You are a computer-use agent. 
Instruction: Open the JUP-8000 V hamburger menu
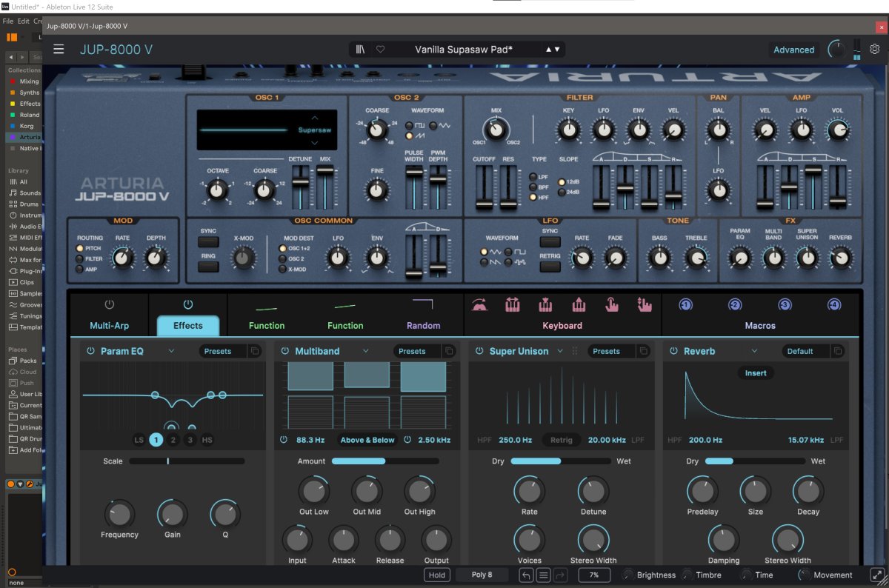[59, 50]
